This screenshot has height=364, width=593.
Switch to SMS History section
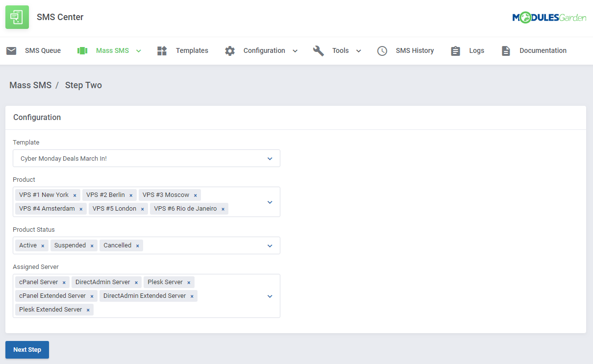click(415, 50)
